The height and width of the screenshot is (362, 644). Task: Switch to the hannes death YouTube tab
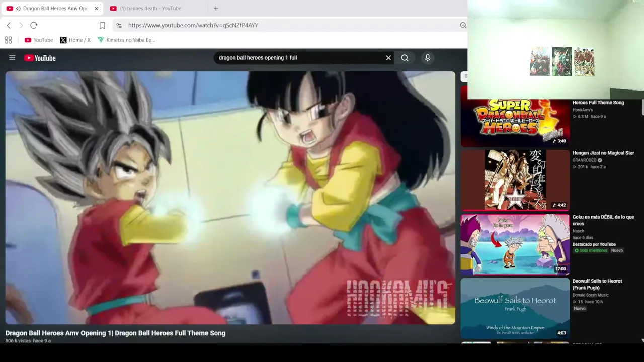(x=150, y=9)
